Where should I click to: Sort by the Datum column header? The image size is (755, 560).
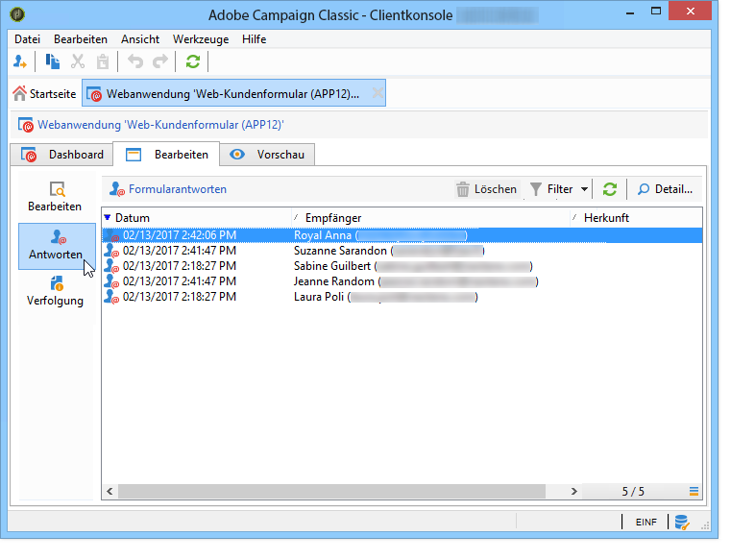[x=197, y=218]
